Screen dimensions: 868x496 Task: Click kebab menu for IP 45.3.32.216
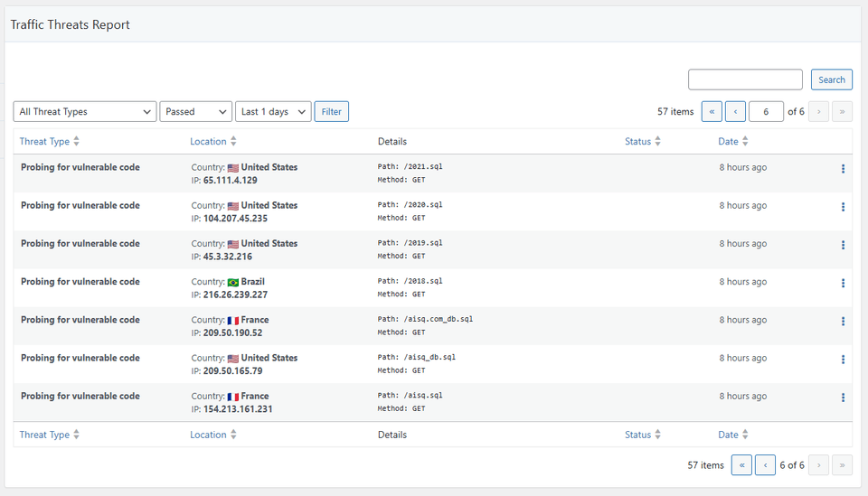(x=843, y=245)
